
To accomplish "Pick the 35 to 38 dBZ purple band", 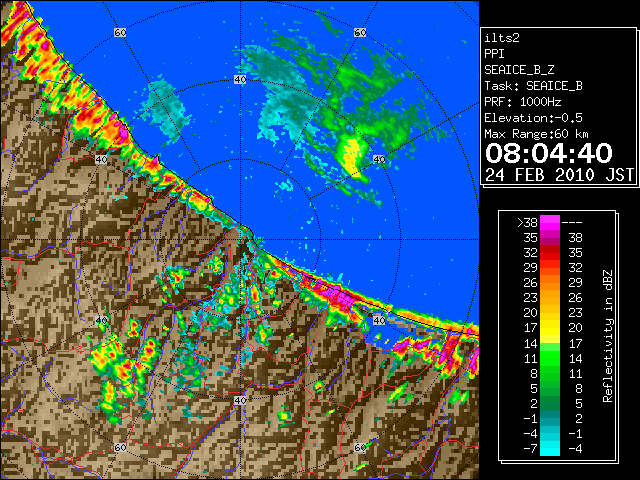I will coord(550,238).
